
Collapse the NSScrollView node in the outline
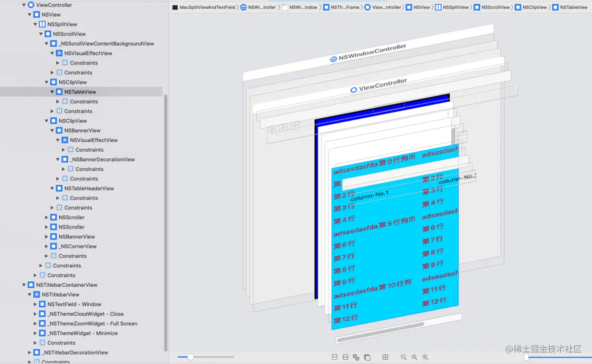click(41, 34)
